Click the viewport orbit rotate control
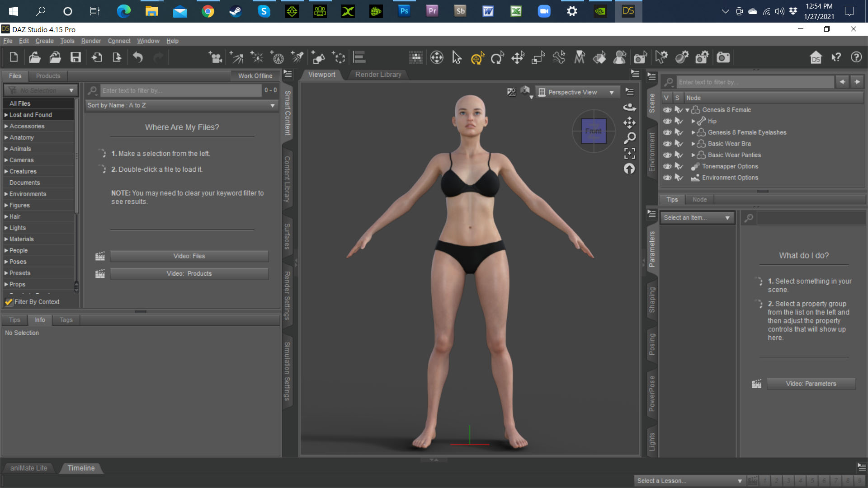The width and height of the screenshot is (868, 488). [629, 107]
